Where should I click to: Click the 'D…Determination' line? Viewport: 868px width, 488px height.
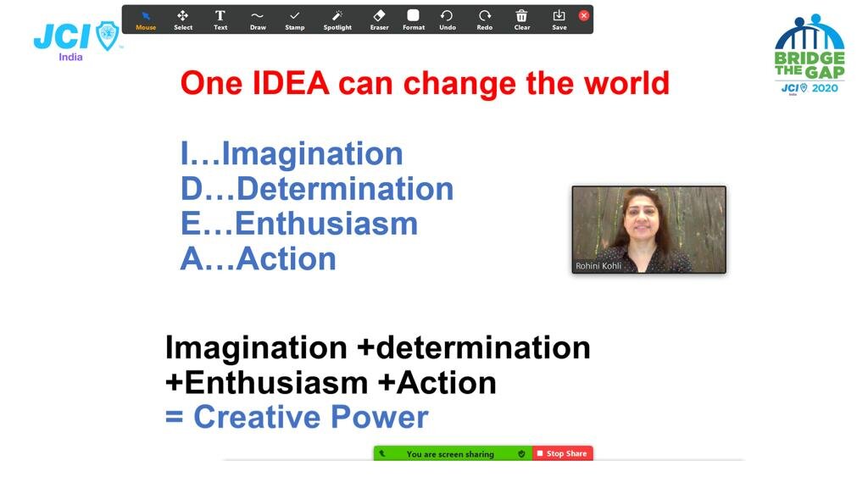click(x=317, y=189)
